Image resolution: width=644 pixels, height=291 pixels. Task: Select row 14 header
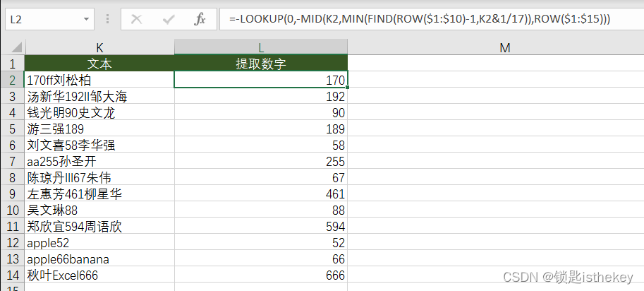pyautogui.click(x=12, y=275)
